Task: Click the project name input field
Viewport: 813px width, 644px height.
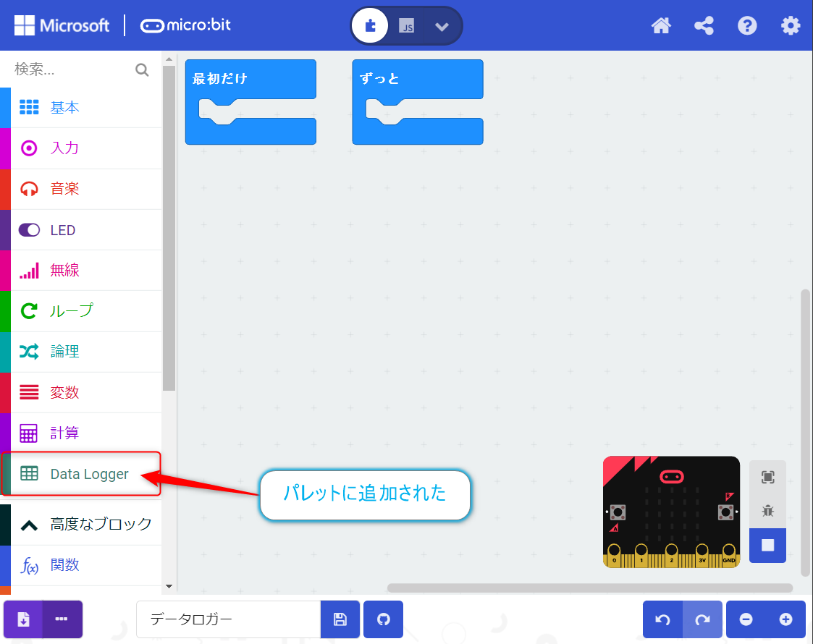Action: [x=228, y=619]
